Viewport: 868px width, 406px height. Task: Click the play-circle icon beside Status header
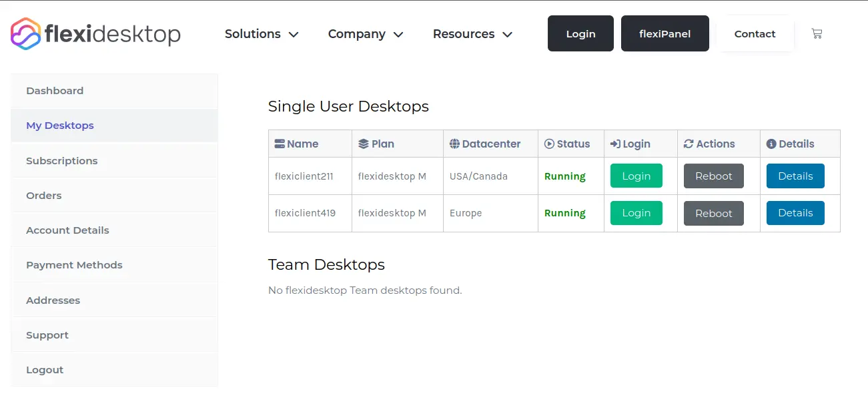549,144
